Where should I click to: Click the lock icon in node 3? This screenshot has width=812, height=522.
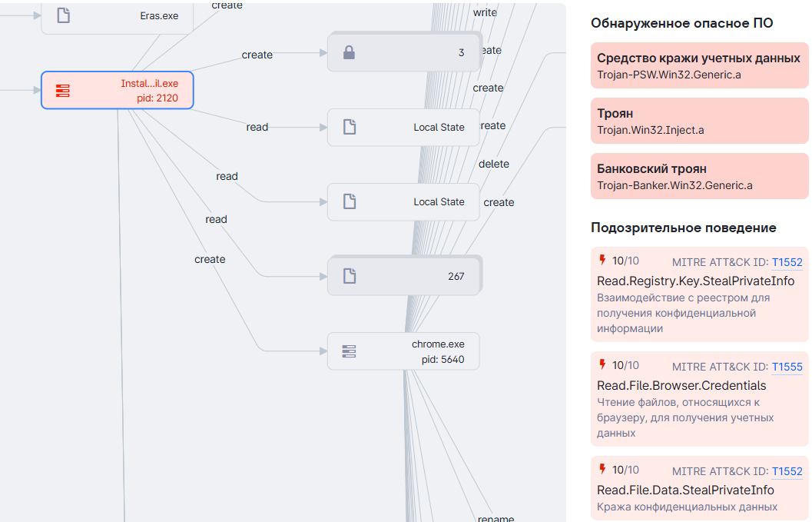[x=349, y=53]
